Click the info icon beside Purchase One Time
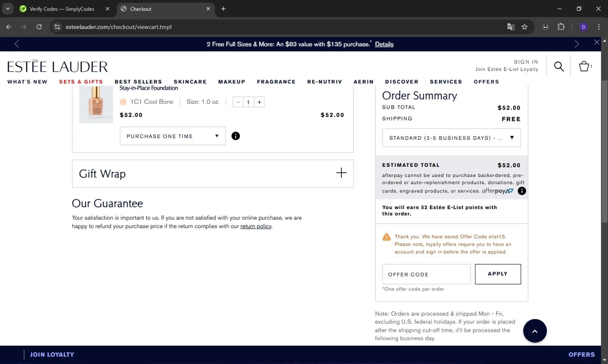This screenshot has height=364, width=608. point(235,136)
